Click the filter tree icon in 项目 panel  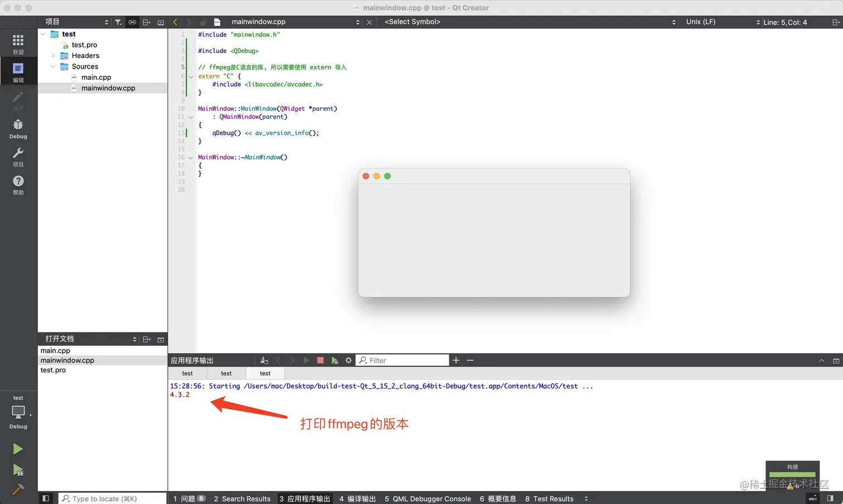coord(118,22)
